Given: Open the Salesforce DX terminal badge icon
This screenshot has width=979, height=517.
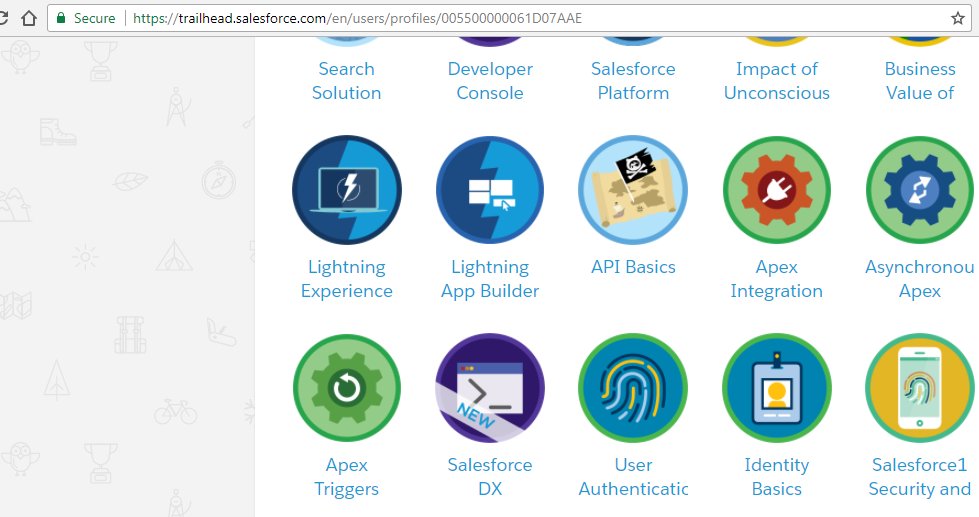Looking at the screenshot, I should pos(490,388).
